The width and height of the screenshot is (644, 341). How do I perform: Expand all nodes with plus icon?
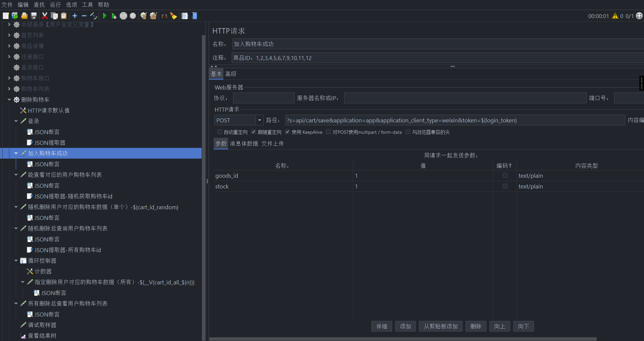tap(75, 16)
